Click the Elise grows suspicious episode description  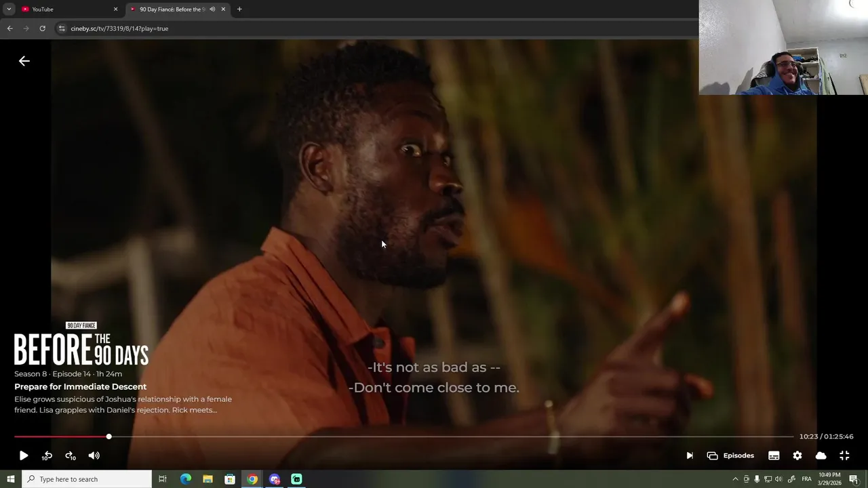pos(123,405)
